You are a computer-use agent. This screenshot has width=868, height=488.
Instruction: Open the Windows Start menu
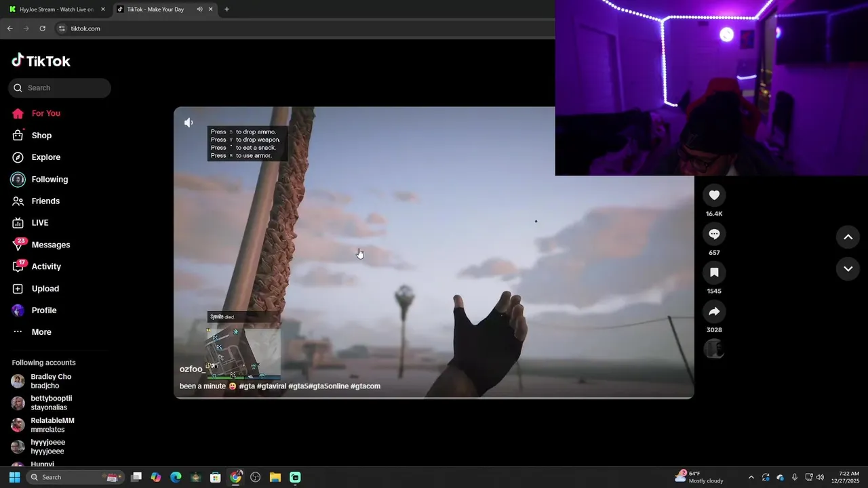pyautogui.click(x=14, y=477)
